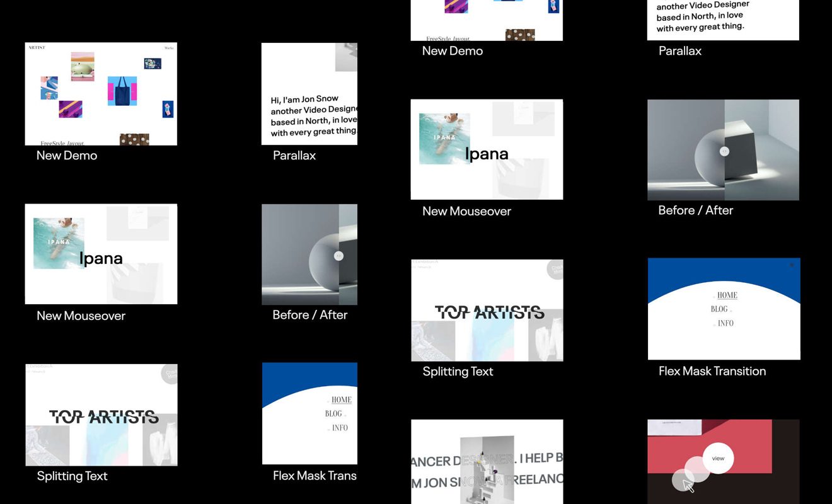
Task: Click the New Mouseover label in the left-hand grid
Action: click(81, 316)
